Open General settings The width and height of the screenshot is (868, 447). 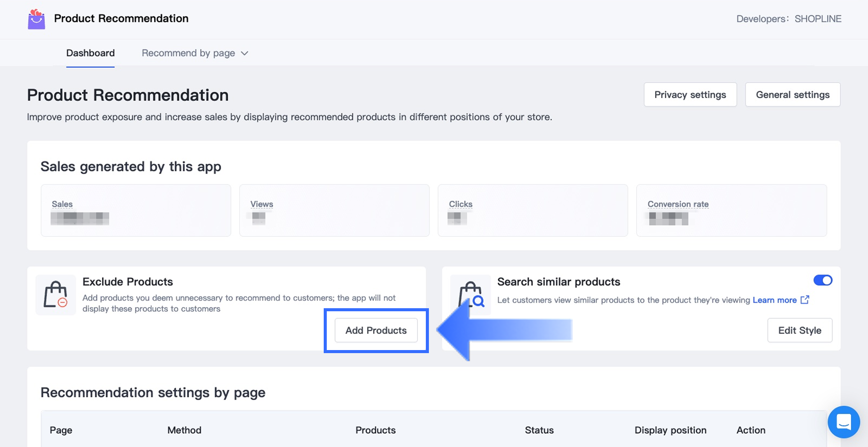pyautogui.click(x=792, y=94)
